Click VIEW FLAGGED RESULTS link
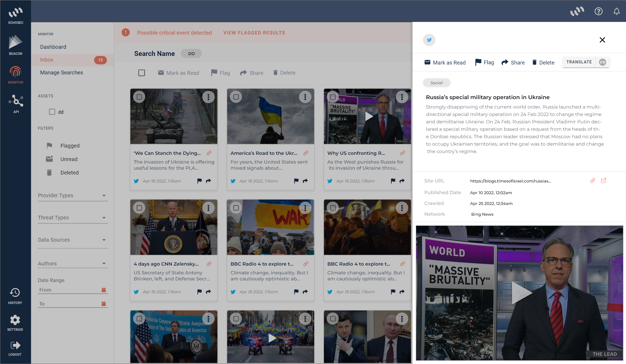 point(254,33)
